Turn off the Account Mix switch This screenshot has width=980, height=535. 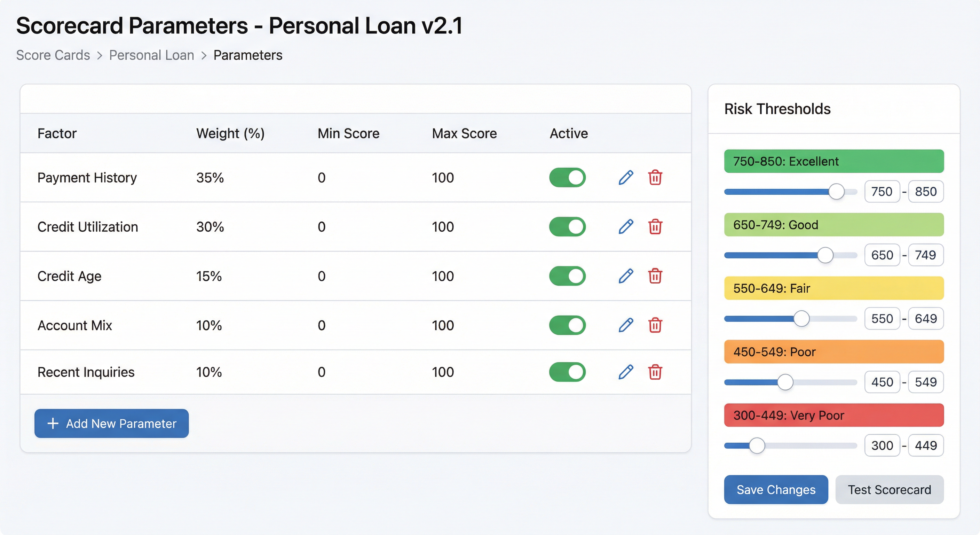tap(567, 325)
